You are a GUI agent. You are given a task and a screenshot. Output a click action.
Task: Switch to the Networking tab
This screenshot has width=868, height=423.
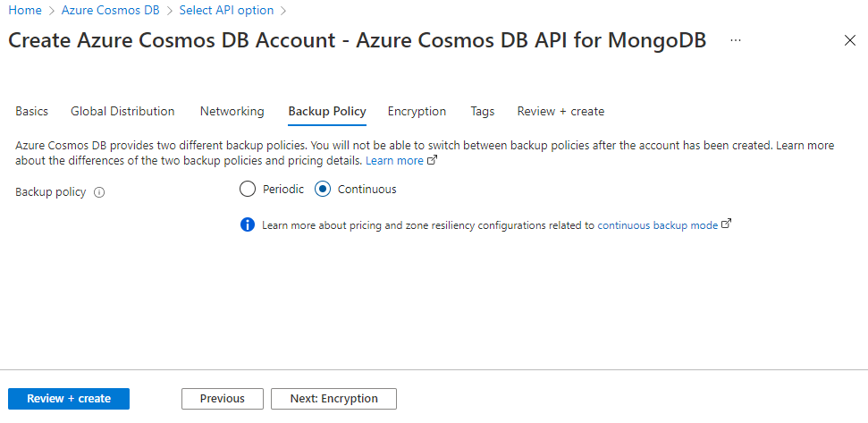coord(232,111)
